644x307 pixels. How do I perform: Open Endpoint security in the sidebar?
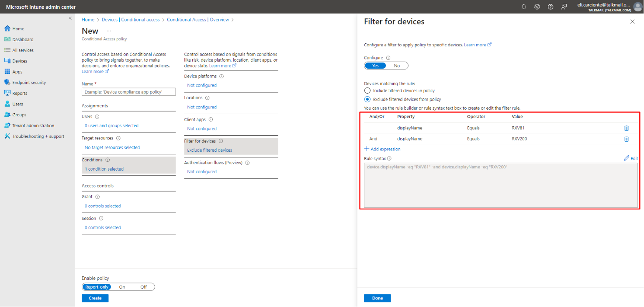pos(29,82)
